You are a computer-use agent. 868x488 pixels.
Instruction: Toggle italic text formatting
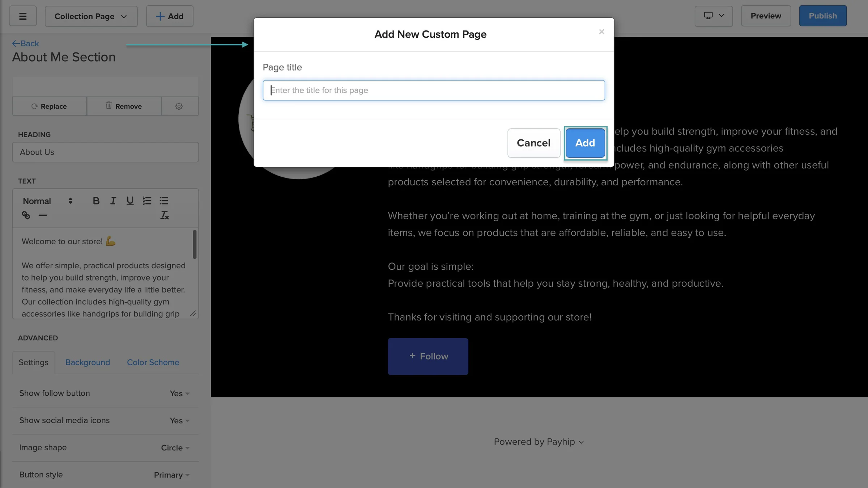[113, 201]
